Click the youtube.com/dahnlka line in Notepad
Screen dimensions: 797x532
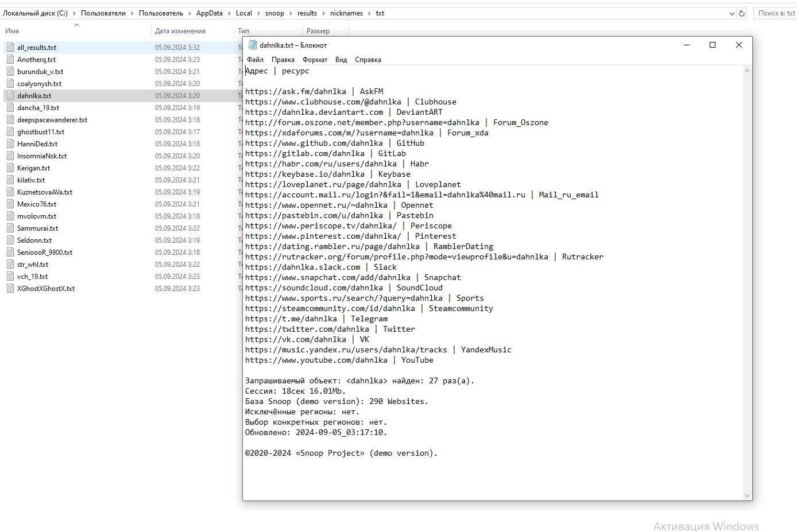[x=339, y=360]
